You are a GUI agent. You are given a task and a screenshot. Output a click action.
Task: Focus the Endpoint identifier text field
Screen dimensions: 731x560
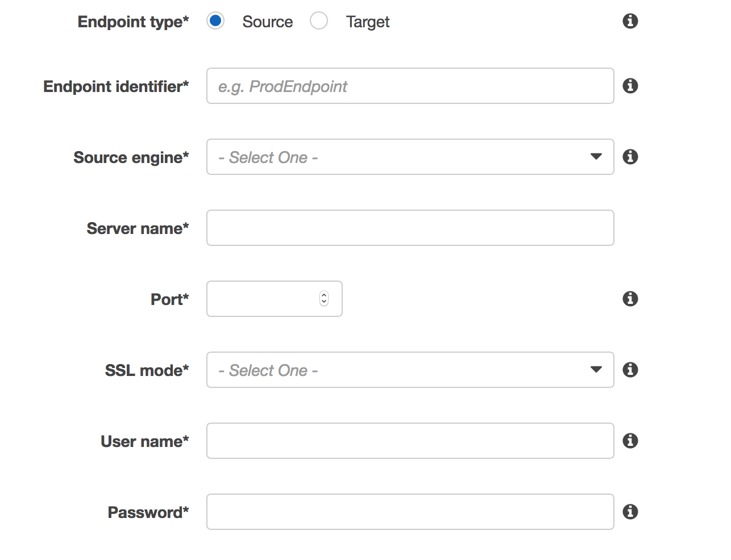point(410,86)
